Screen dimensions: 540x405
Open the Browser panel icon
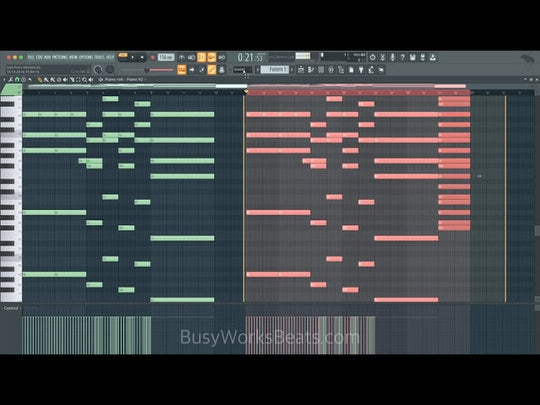pos(341,70)
